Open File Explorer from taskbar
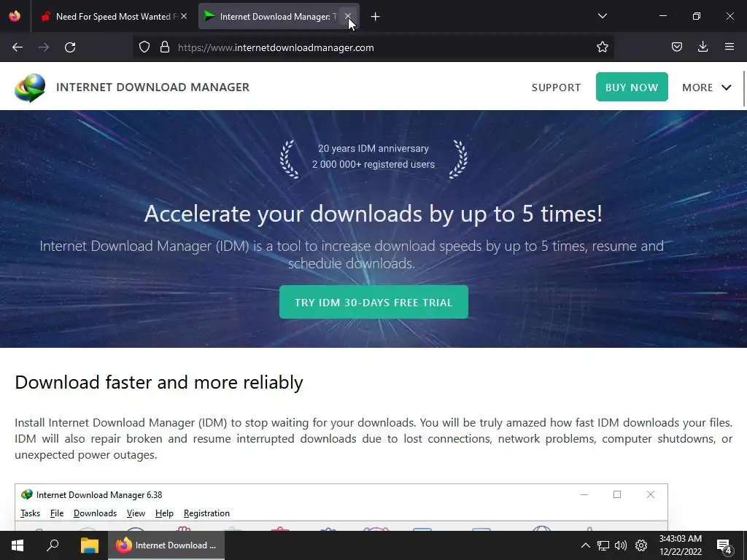This screenshot has height=560, width=747. point(89,545)
